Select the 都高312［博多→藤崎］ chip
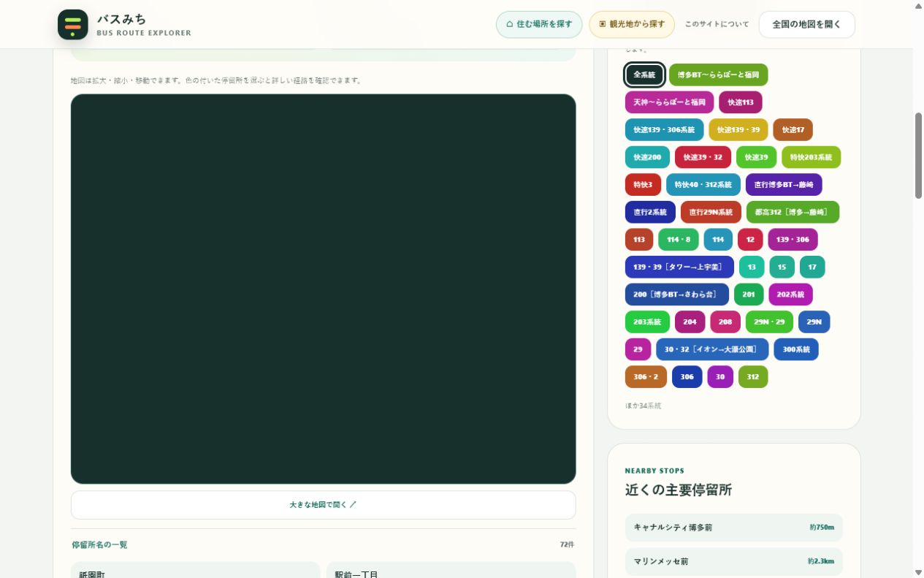 coord(793,212)
